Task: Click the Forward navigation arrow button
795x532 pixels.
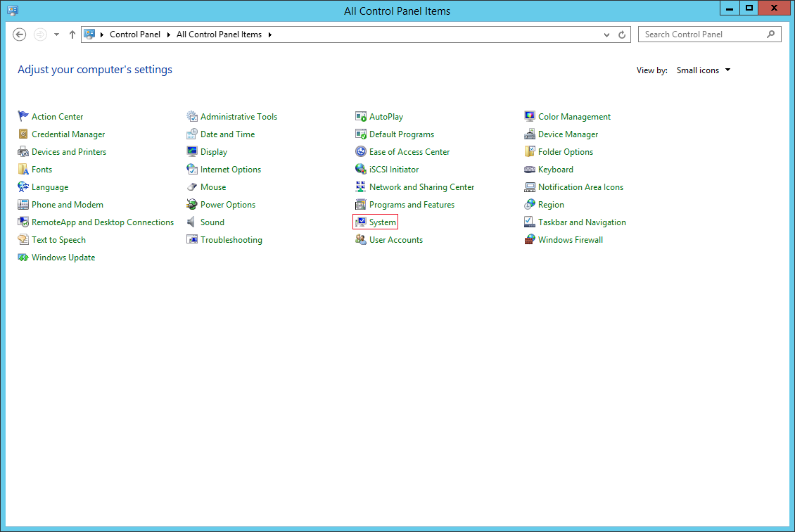Action: click(40, 34)
